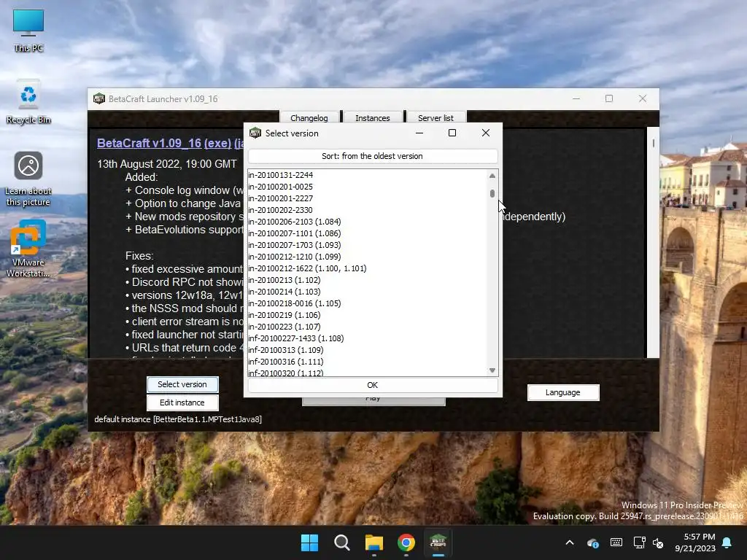The image size is (747, 560).
Task: Click the muted volume tray icon
Action: (x=658, y=542)
